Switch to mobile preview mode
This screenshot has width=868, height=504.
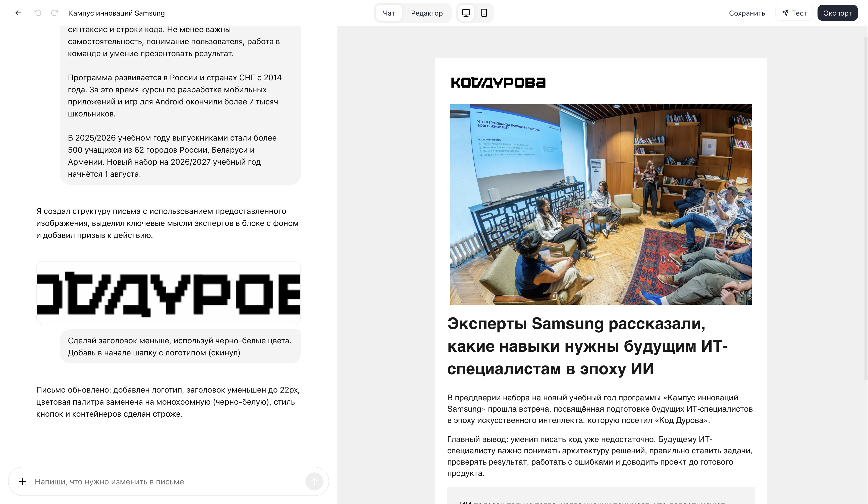[484, 13]
